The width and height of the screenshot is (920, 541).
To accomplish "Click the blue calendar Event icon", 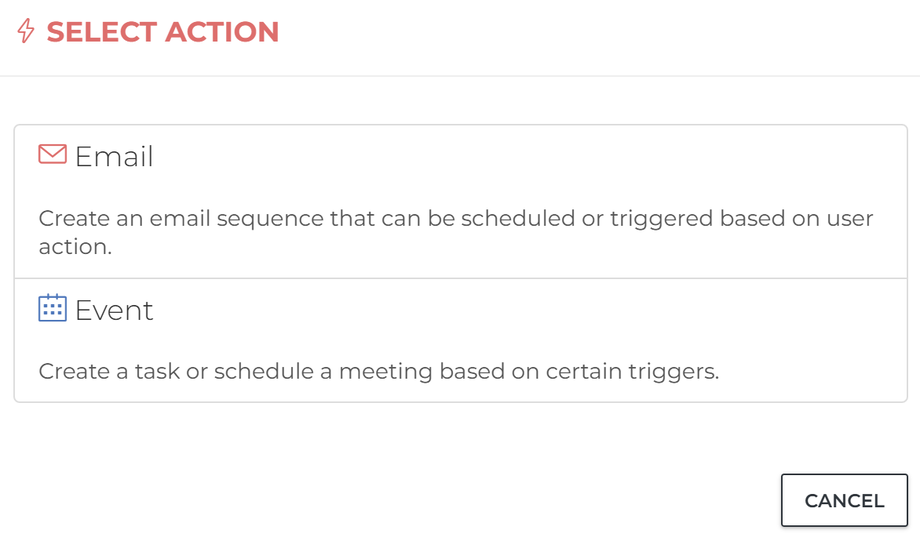I will pos(52,308).
